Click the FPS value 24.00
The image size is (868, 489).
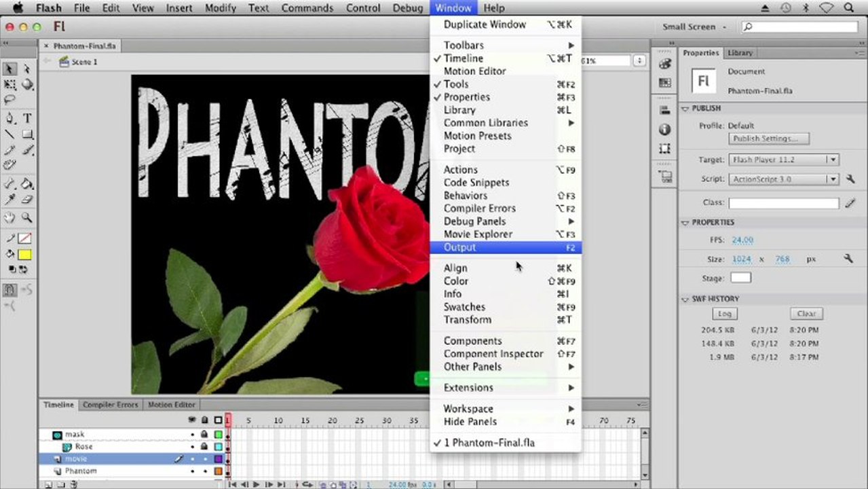[x=742, y=240]
